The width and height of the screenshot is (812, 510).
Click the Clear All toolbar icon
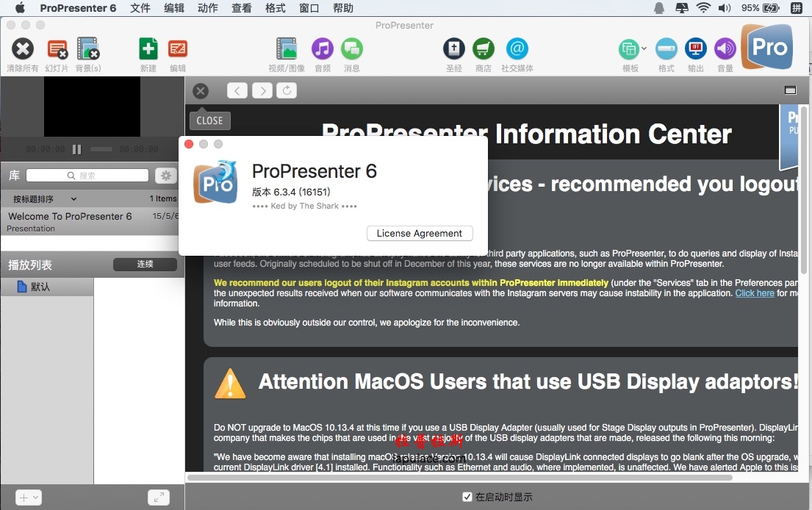point(23,49)
